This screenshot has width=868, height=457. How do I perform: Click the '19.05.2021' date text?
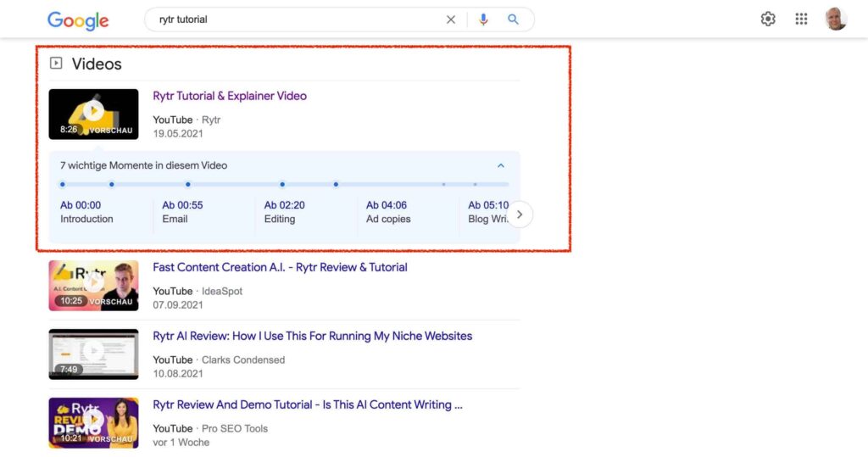click(178, 133)
